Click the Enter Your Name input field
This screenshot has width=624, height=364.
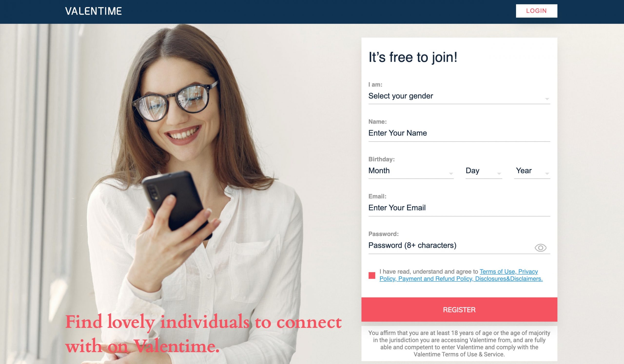(x=459, y=133)
